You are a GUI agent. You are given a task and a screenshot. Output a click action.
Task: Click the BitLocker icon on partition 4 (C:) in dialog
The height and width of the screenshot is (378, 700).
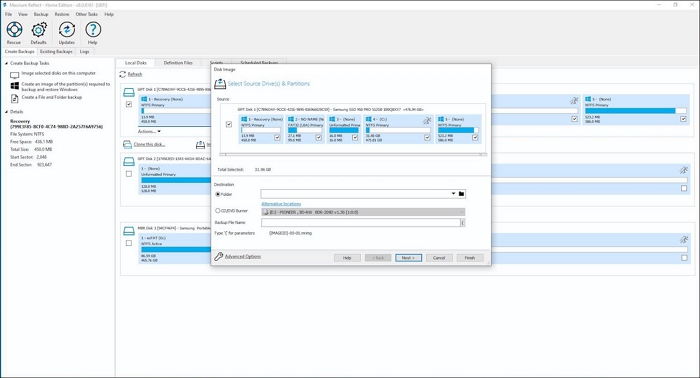[427, 120]
